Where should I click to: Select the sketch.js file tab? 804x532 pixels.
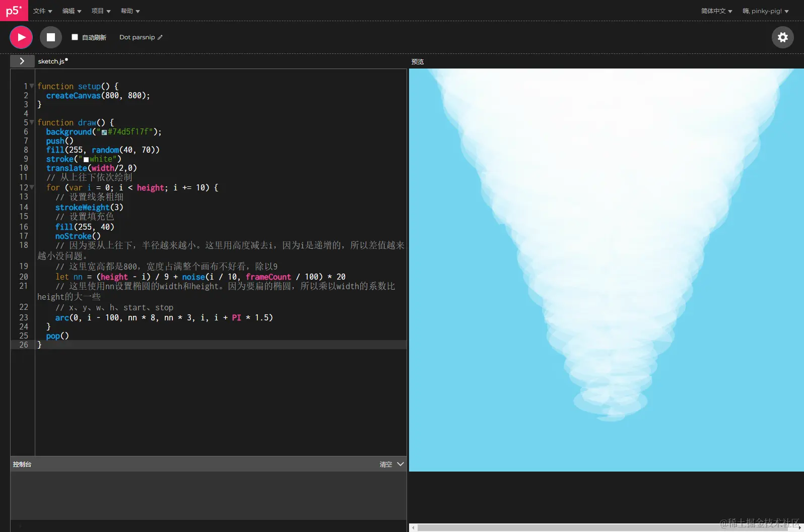(52, 61)
